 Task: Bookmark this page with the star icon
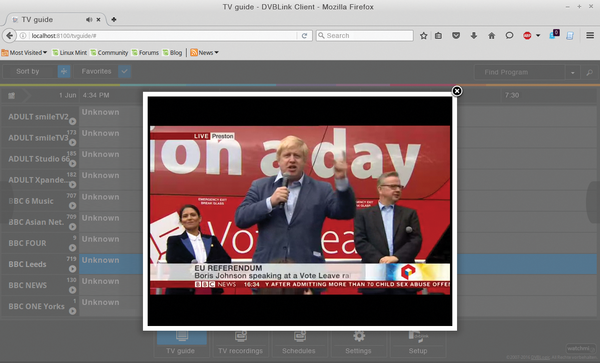click(x=423, y=36)
